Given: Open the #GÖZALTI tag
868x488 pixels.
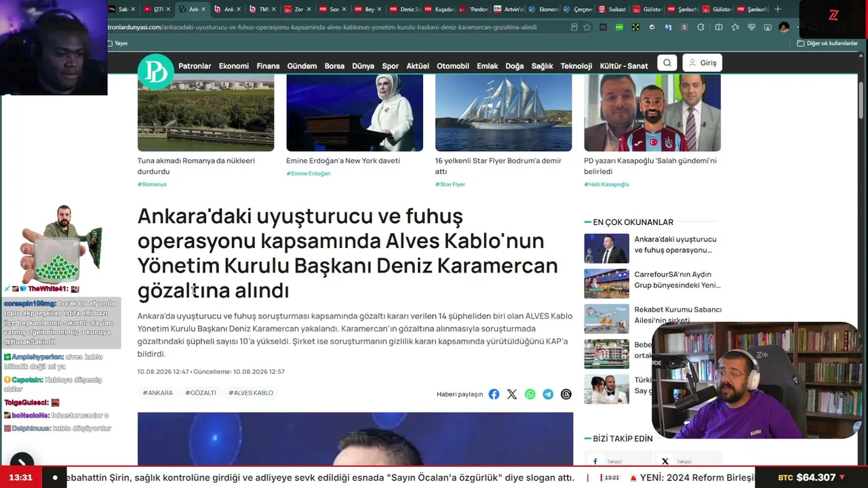Looking at the screenshot, I should pyautogui.click(x=201, y=393).
